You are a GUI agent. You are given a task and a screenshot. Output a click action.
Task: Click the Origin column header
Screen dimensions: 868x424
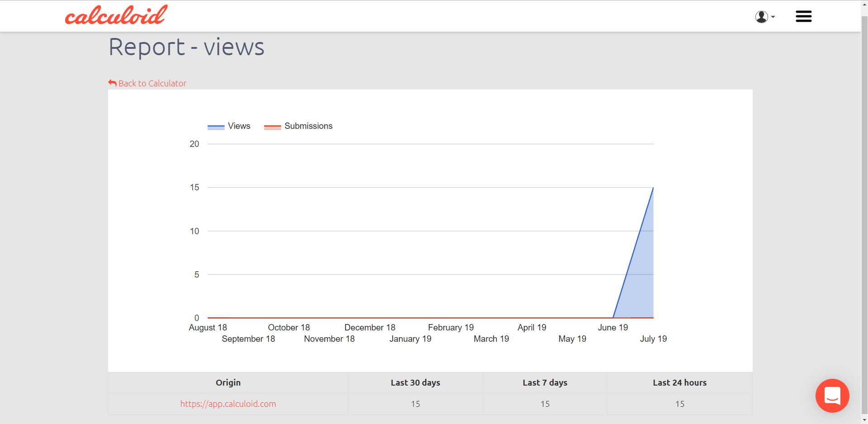point(228,383)
